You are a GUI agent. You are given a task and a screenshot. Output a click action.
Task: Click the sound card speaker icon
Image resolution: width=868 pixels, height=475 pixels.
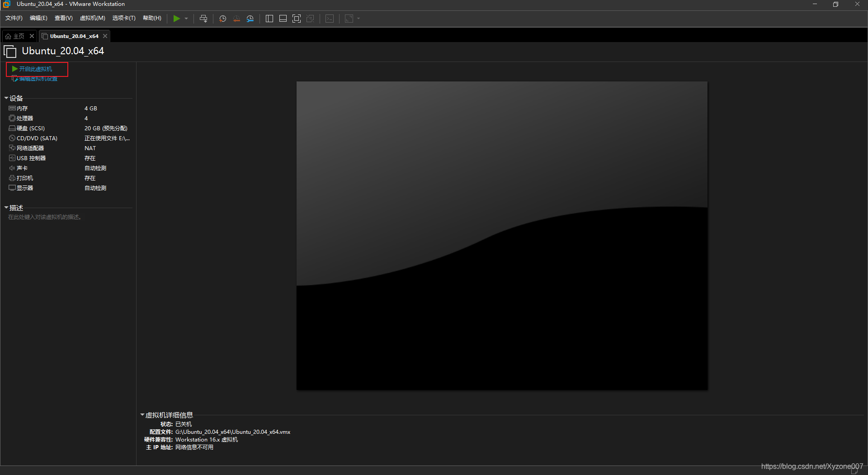click(12, 168)
